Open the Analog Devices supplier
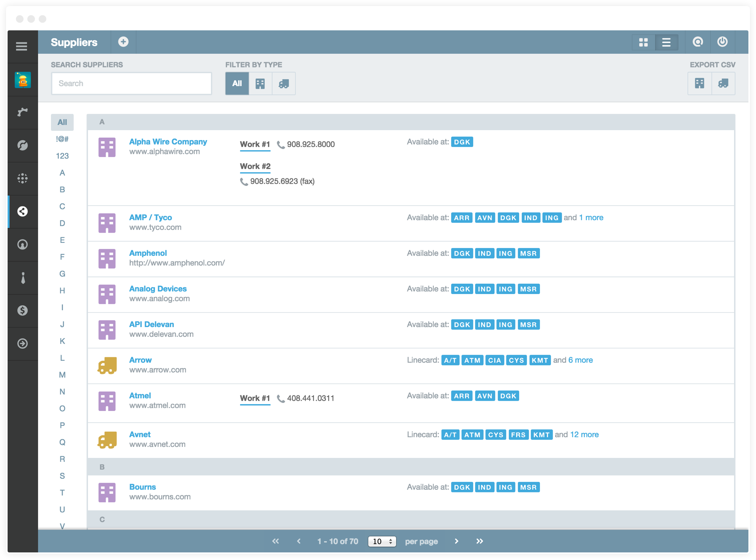This screenshot has height=560, width=756. pyautogui.click(x=158, y=289)
